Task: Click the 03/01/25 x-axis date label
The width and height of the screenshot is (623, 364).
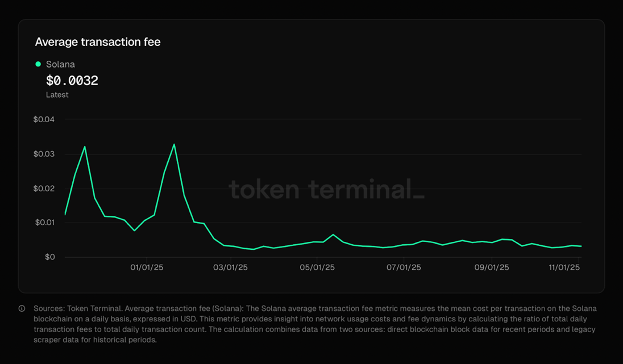Action: click(230, 268)
